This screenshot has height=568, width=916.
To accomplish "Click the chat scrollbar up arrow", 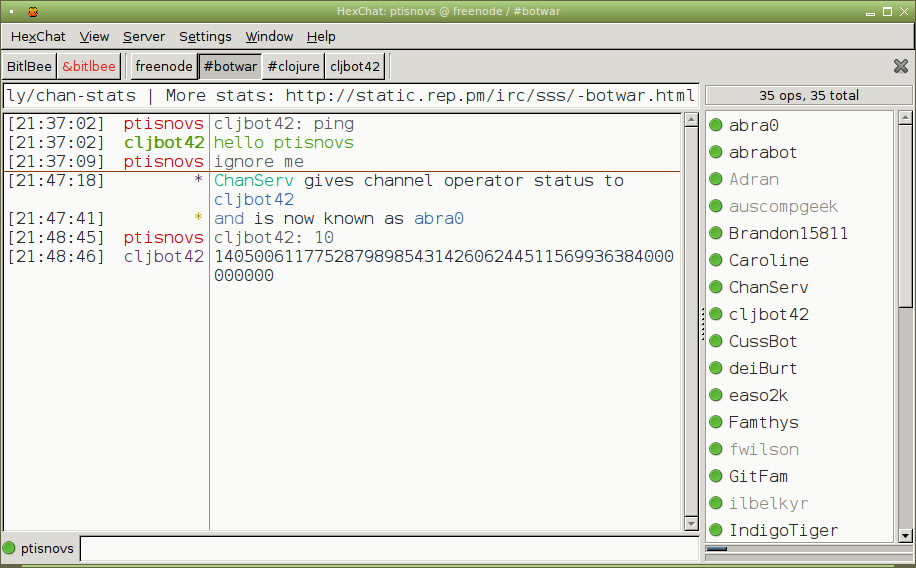I will coord(691,120).
